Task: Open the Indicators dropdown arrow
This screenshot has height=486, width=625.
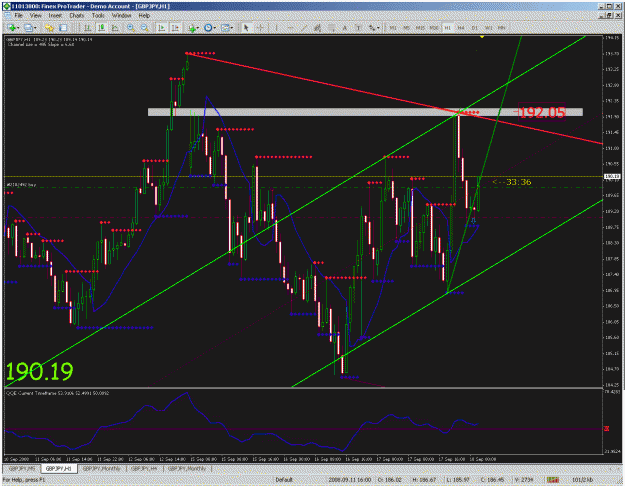Action: [x=198, y=28]
